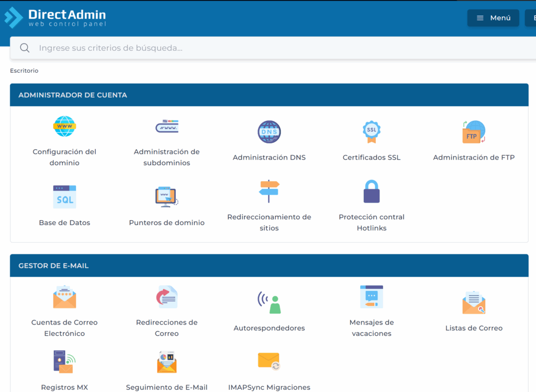
Task: Open Seguimiento de E-Mail icon
Action: tap(166, 362)
